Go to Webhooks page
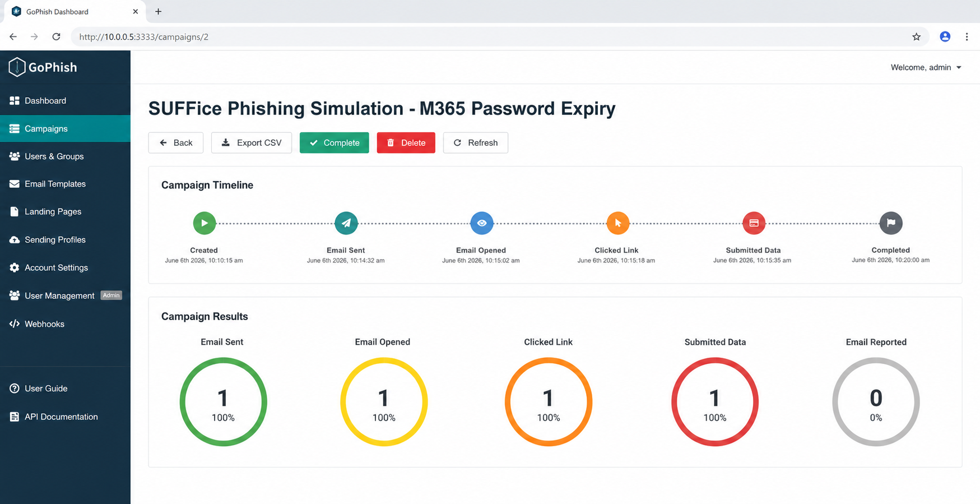Screen dimensions: 980x504 pos(65,324)
